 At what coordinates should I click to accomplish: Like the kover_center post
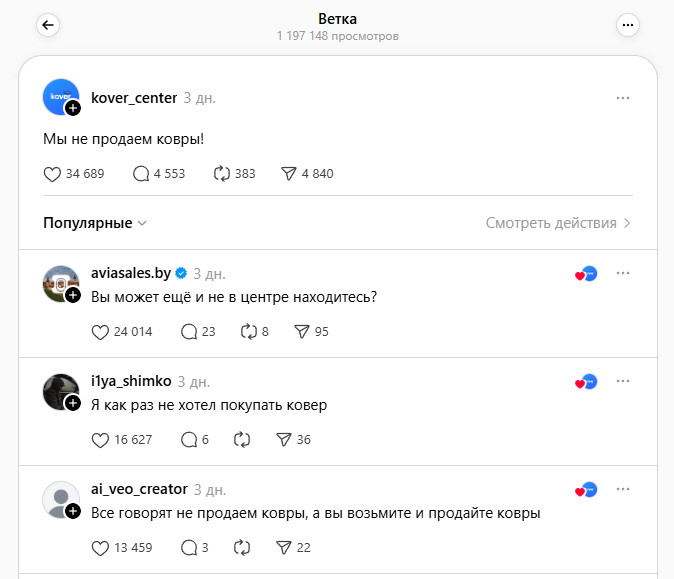pyautogui.click(x=53, y=174)
